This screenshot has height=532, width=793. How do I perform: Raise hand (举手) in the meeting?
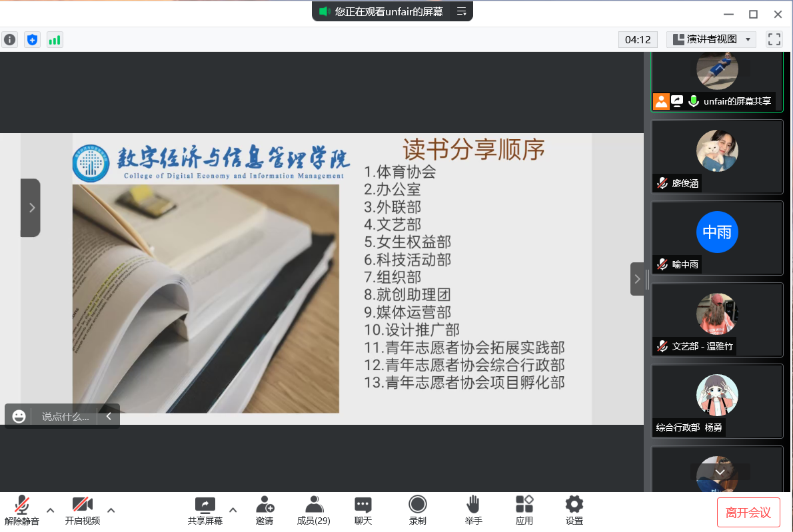[473, 510]
